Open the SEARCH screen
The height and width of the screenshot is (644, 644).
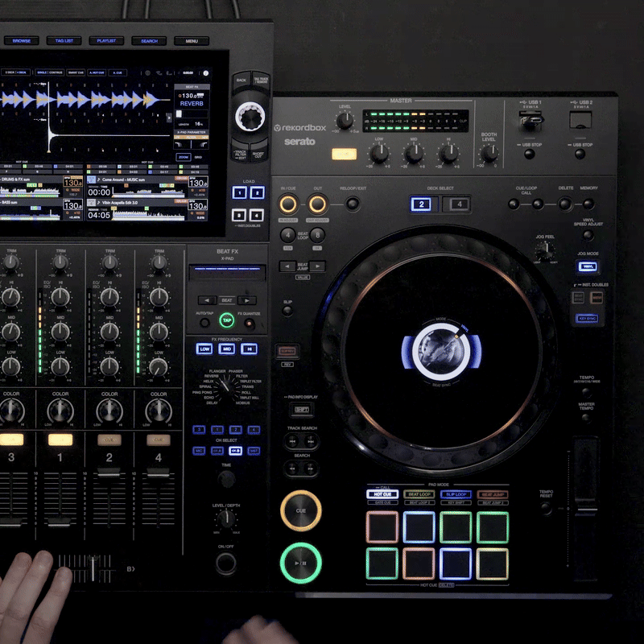[x=149, y=41]
